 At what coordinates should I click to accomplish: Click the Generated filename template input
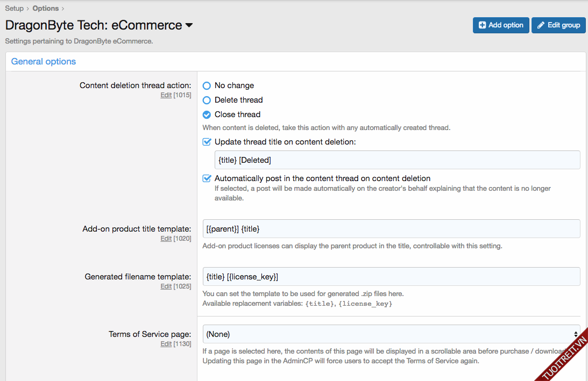coord(391,277)
